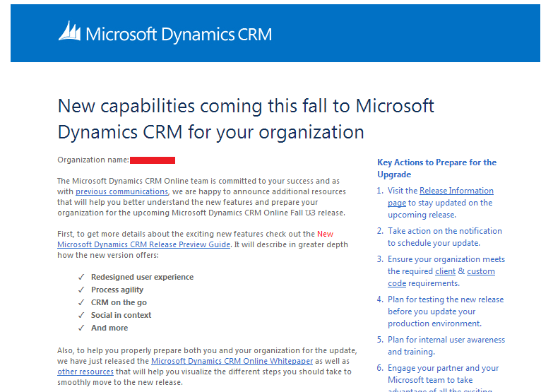Click the Plan for internal user awareness item
Image resolution: width=553 pixels, height=392 pixels.
point(446,345)
